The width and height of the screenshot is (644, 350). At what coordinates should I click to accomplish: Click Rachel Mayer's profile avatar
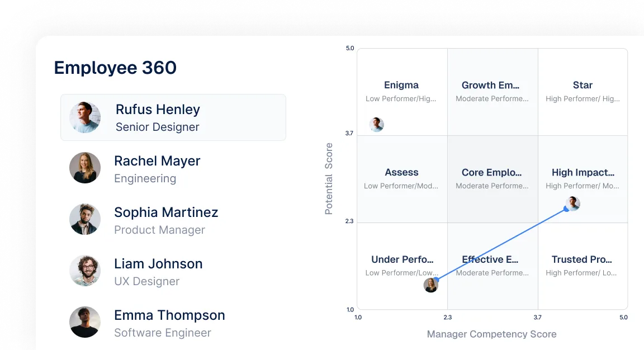(x=85, y=168)
